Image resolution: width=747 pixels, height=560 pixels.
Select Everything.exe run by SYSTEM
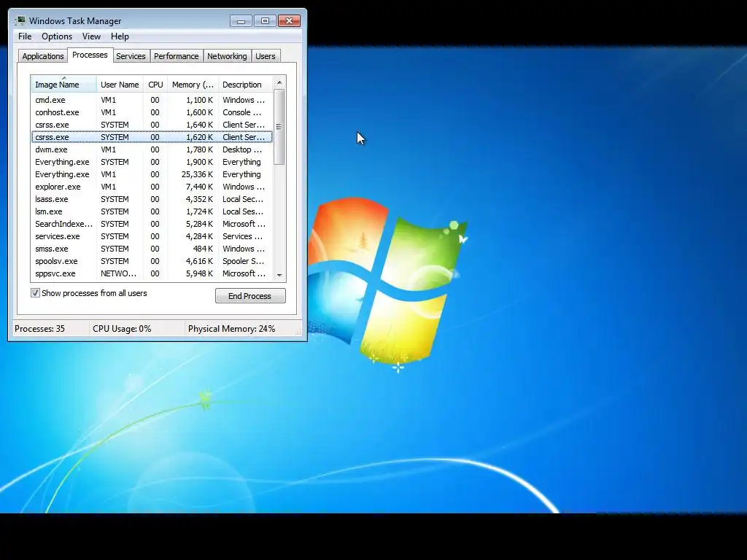pyautogui.click(x=152, y=162)
